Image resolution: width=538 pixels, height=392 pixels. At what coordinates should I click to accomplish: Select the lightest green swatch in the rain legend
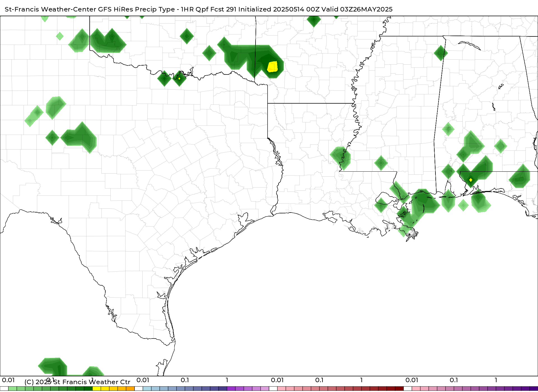click(13, 389)
